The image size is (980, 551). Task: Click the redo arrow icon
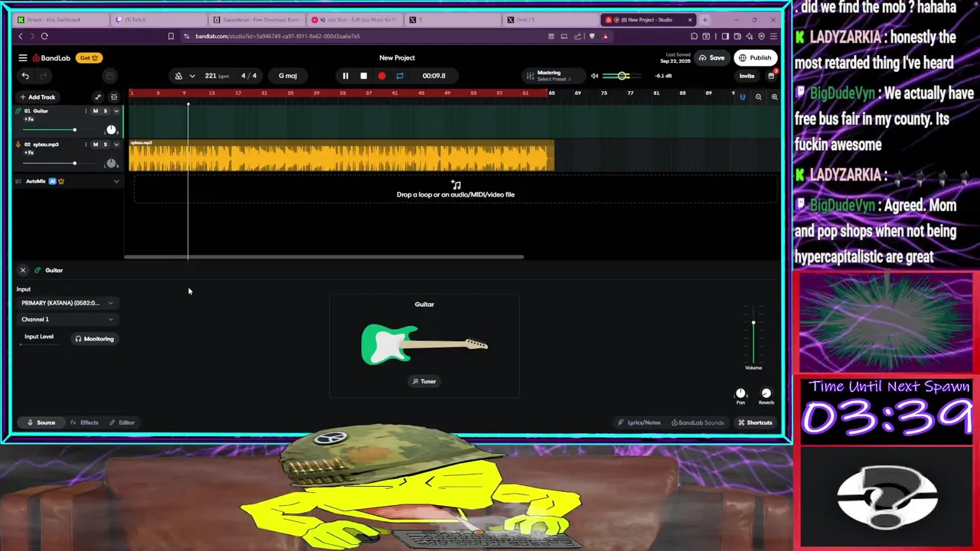44,76
